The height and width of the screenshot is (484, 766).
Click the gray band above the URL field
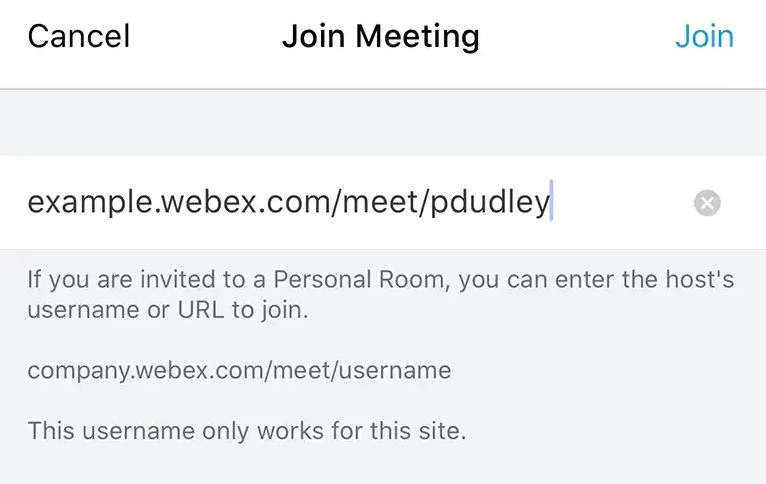pyautogui.click(x=383, y=123)
